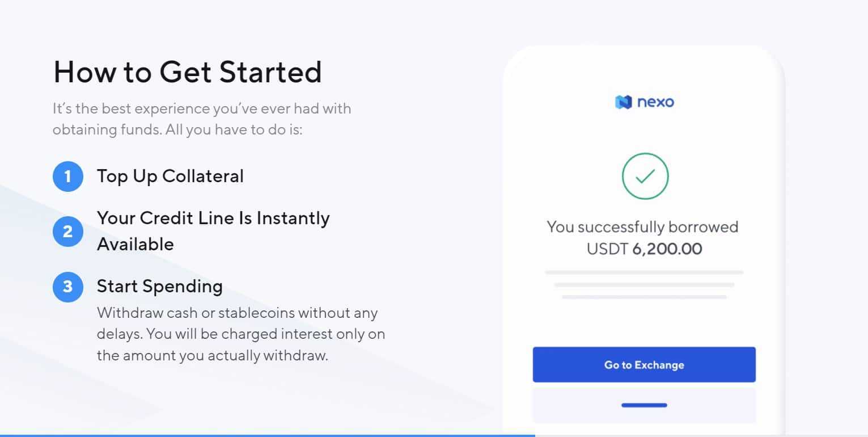868x437 pixels.
Task: Click the blue progress bar at page bottom
Action: [x=266, y=435]
